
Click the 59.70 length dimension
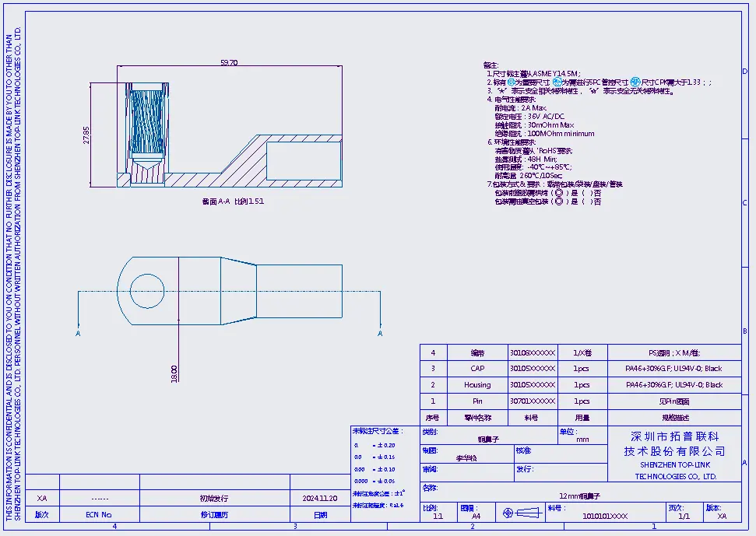coord(229,62)
